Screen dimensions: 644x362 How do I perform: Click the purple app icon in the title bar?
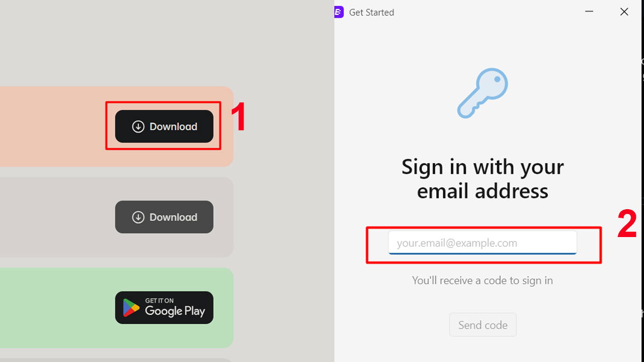click(339, 12)
